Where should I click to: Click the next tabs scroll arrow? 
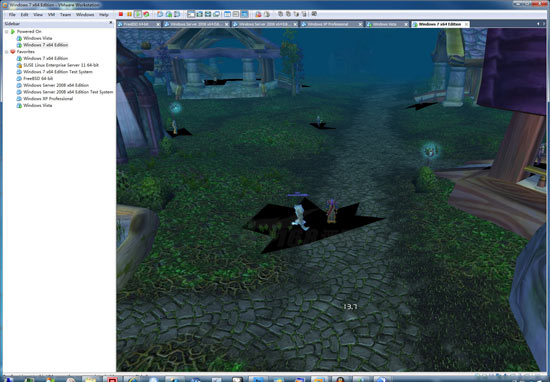click(544, 24)
